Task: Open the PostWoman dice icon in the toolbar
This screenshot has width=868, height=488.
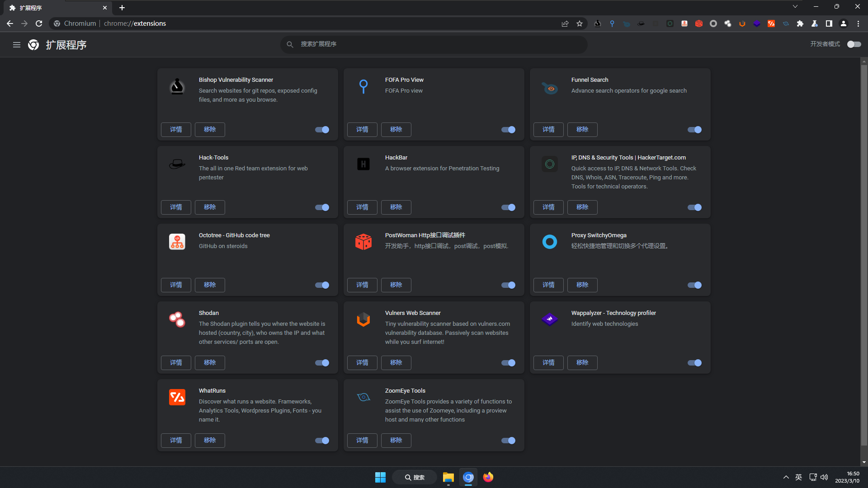Action: point(699,23)
